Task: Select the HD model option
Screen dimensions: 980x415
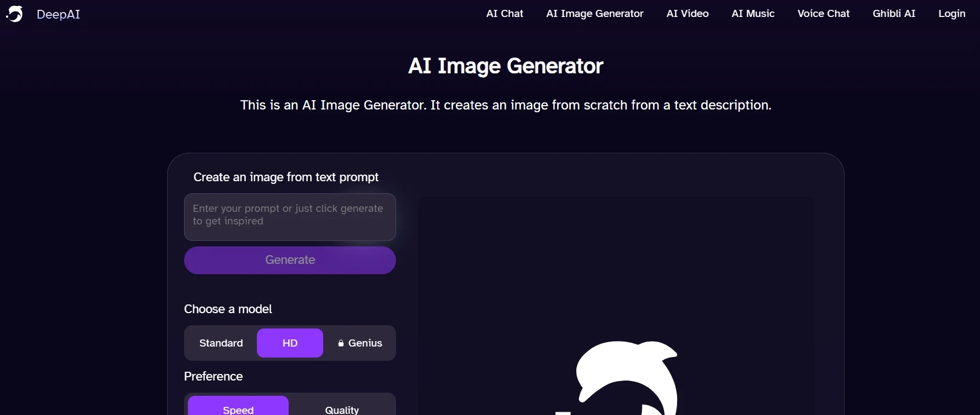Action: point(290,343)
